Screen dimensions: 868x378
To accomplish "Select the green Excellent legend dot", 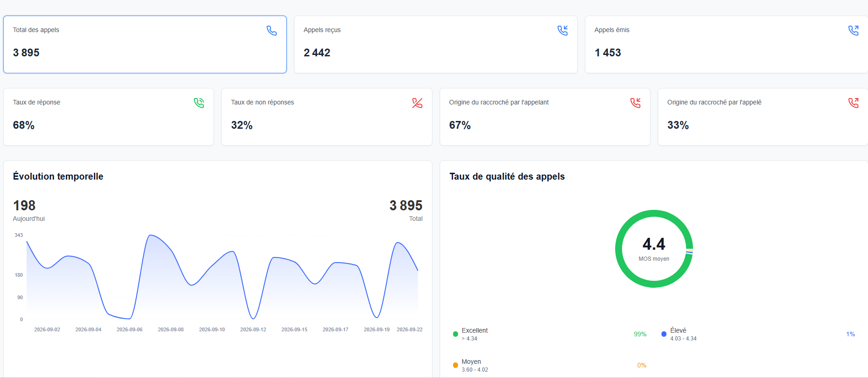I will click(455, 334).
